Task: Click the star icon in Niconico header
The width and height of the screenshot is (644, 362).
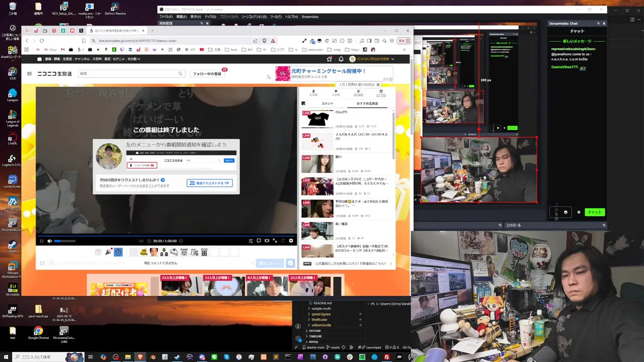Action: pyautogui.click(x=330, y=59)
